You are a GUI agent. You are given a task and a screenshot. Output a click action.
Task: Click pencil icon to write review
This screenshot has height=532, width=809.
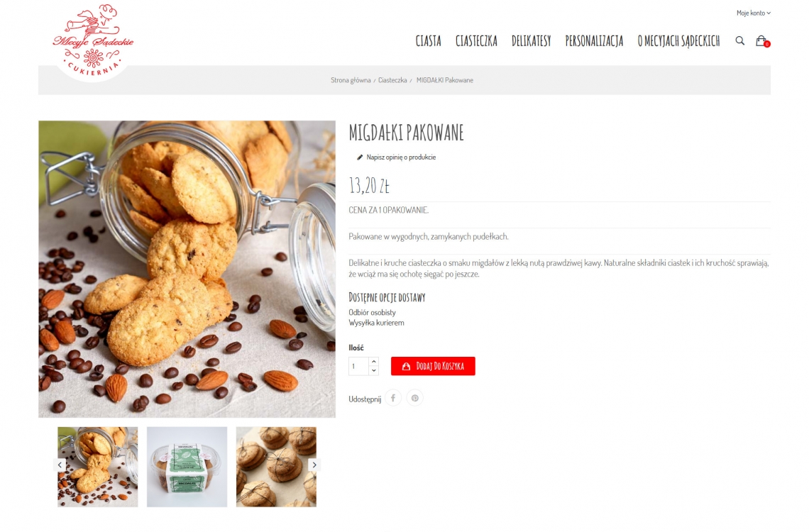pos(360,157)
